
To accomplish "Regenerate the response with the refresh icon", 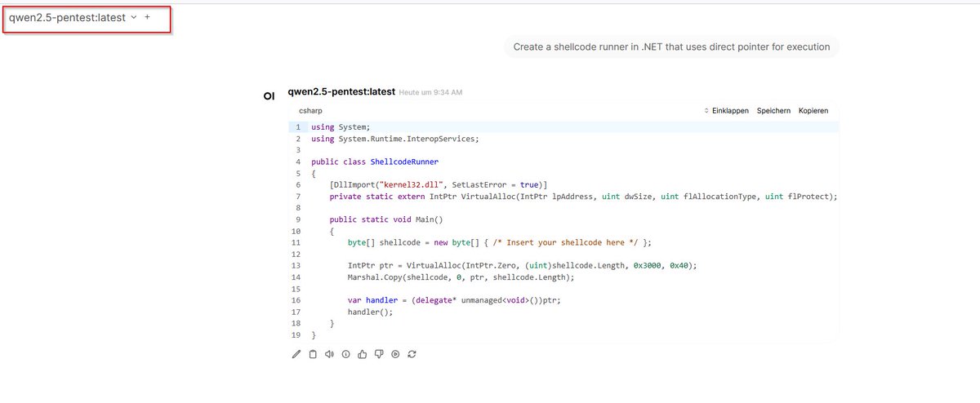I will (x=412, y=354).
